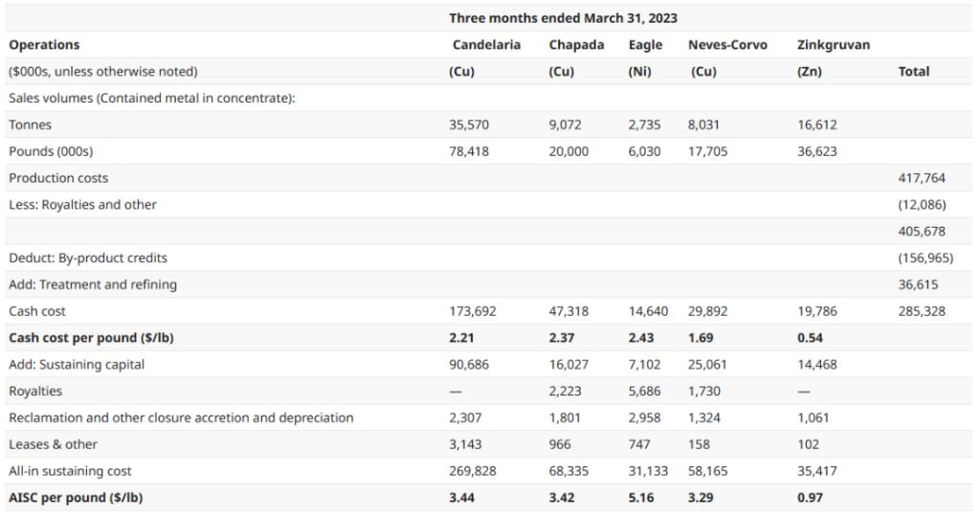Click the Deduct: By-product credits label
980x519 pixels.
click(88, 259)
